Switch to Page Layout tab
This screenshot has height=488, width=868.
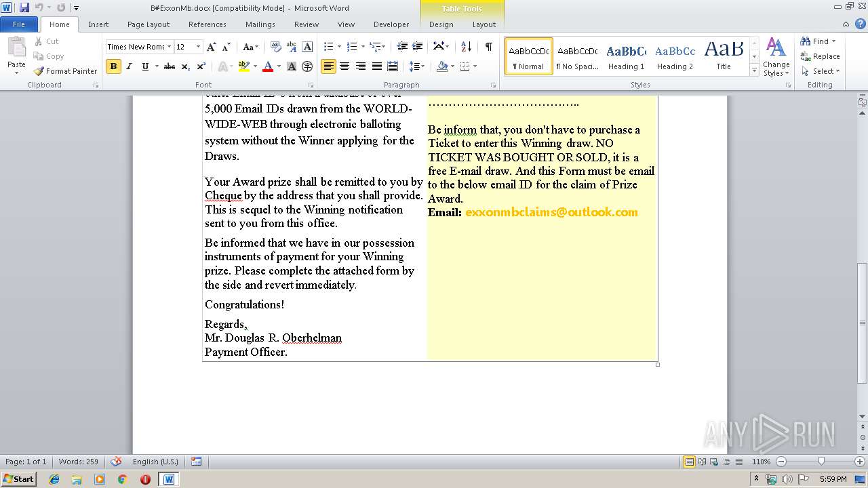point(149,24)
